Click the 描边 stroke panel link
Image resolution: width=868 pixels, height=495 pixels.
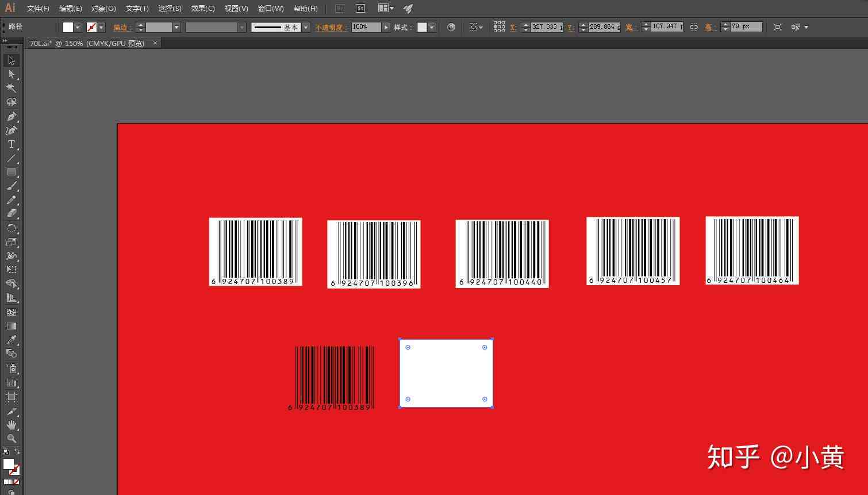point(121,27)
